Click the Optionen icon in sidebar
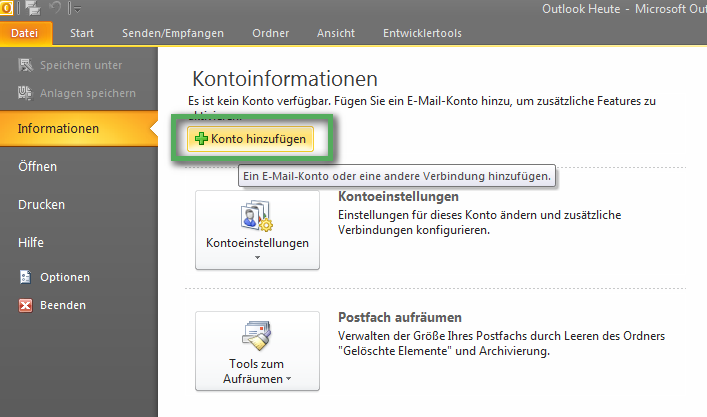This screenshot has width=707, height=417. (x=25, y=277)
